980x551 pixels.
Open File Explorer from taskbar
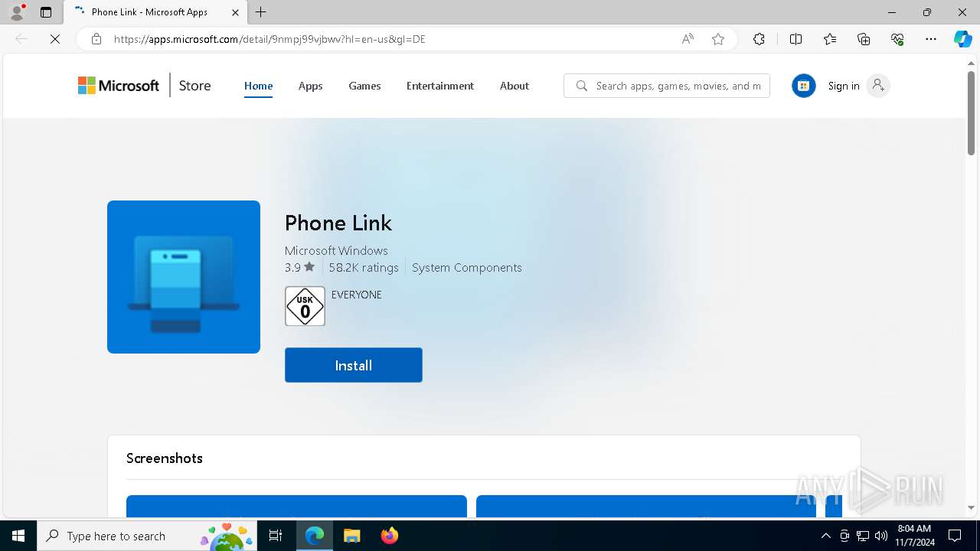tap(351, 536)
